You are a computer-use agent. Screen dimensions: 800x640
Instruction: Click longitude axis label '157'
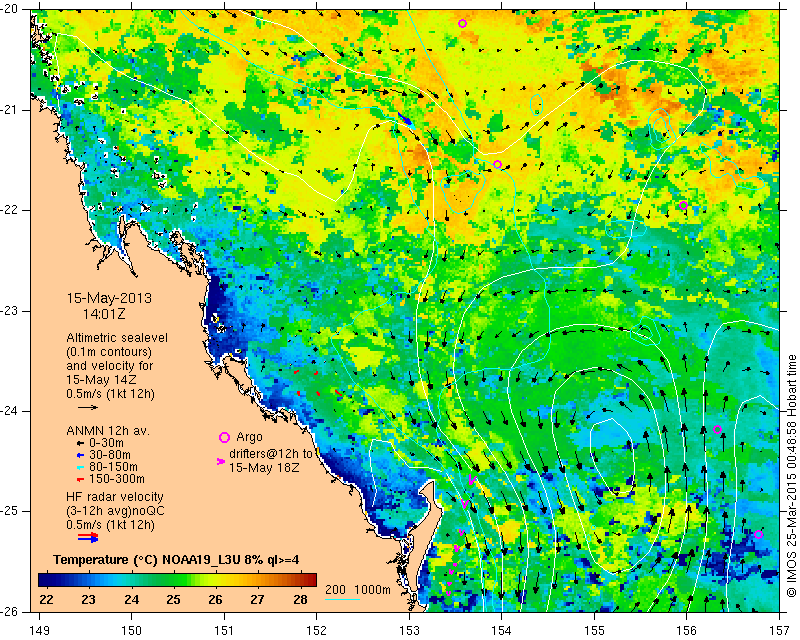point(779,631)
